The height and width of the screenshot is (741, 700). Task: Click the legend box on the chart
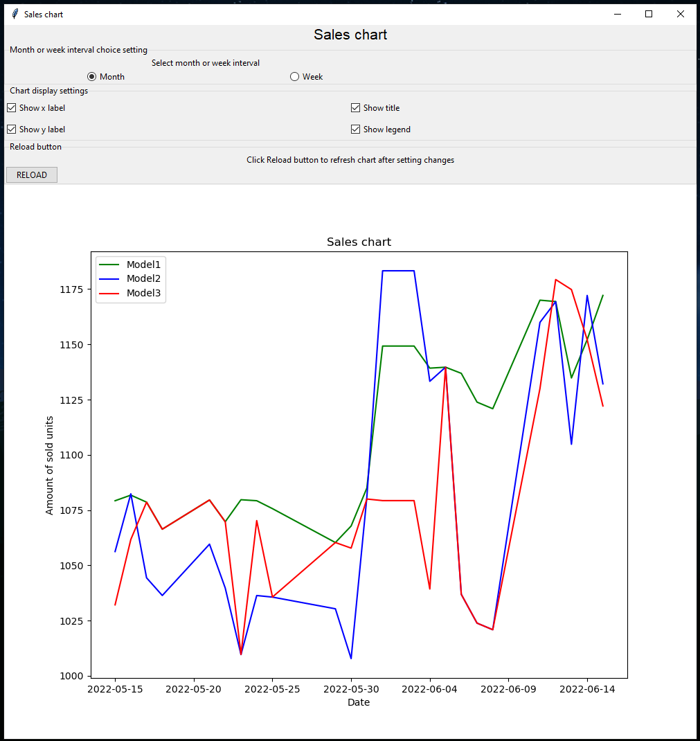coord(130,278)
